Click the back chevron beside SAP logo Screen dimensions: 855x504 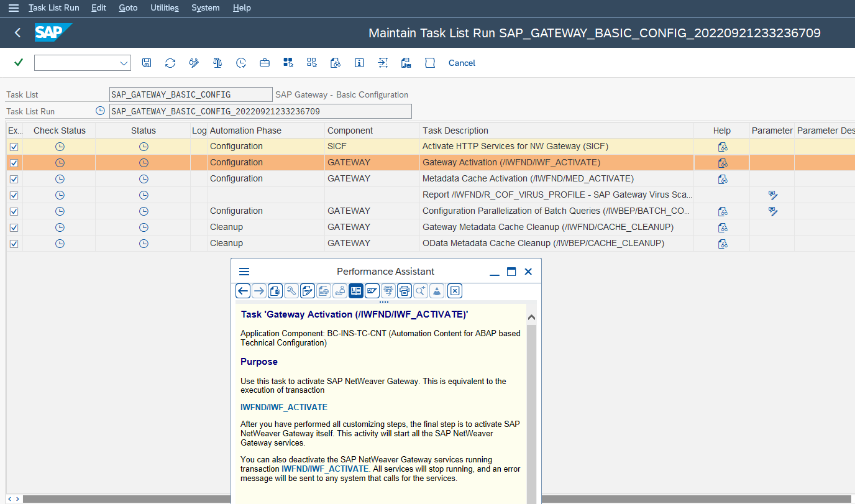[x=17, y=33]
